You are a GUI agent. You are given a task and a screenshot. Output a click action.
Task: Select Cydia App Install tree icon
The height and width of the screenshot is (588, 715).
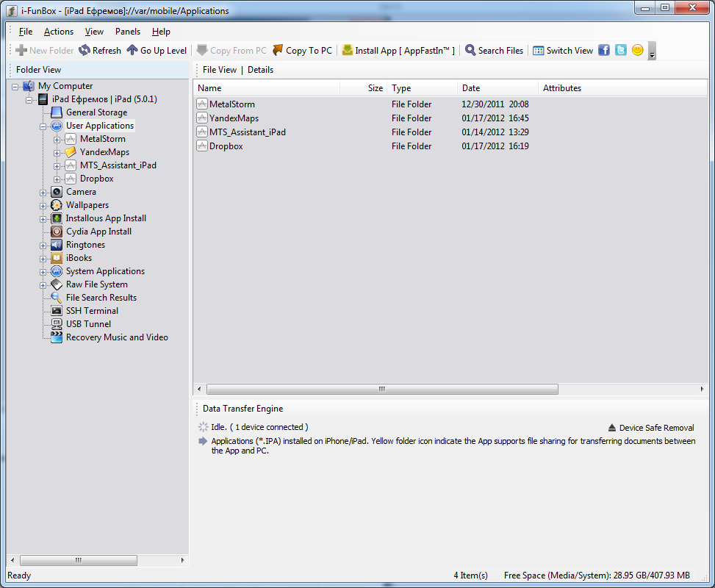tap(57, 232)
